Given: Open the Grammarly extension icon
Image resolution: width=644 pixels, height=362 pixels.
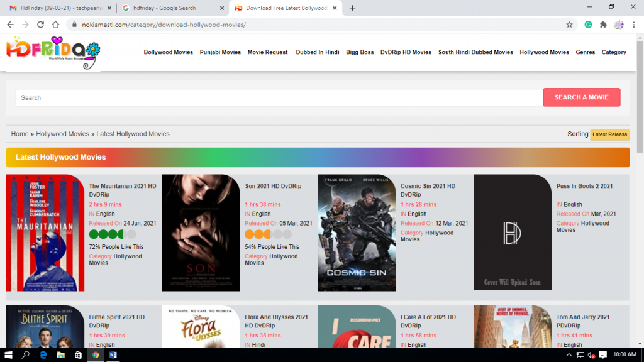Looking at the screenshot, I should (588, 25).
